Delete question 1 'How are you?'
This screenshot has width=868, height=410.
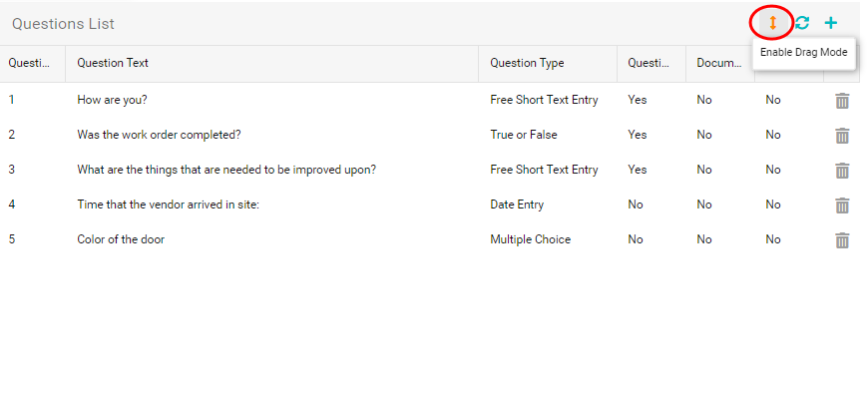[x=842, y=101]
